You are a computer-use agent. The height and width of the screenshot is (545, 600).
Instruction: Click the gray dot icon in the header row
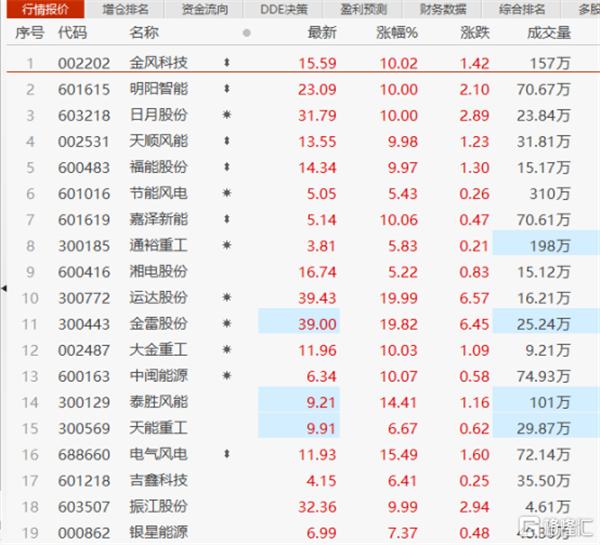(x=246, y=34)
